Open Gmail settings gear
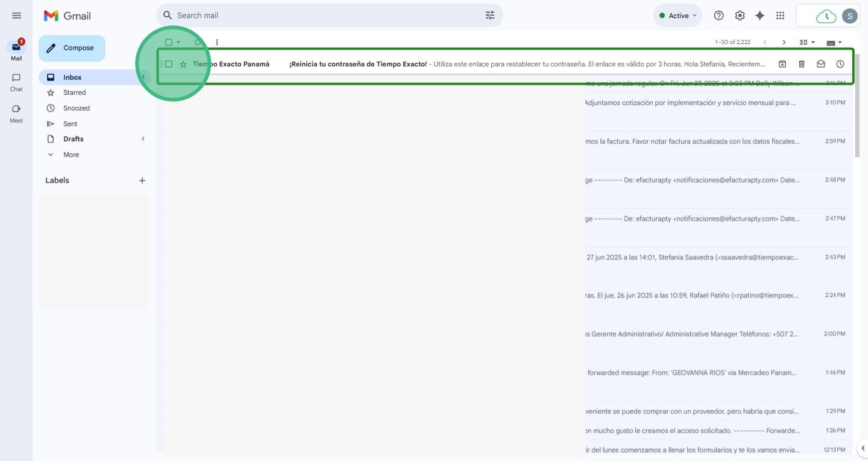 (x=740, y=16)
